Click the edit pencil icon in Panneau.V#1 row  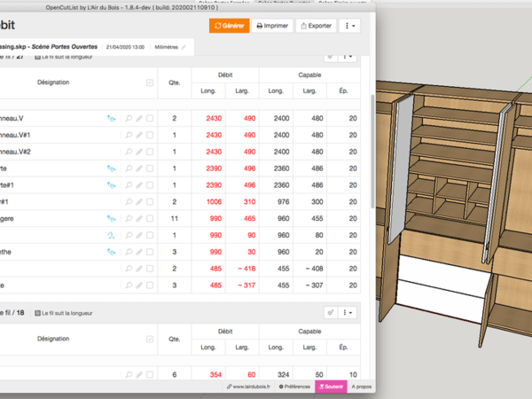(x=139, y=135)
